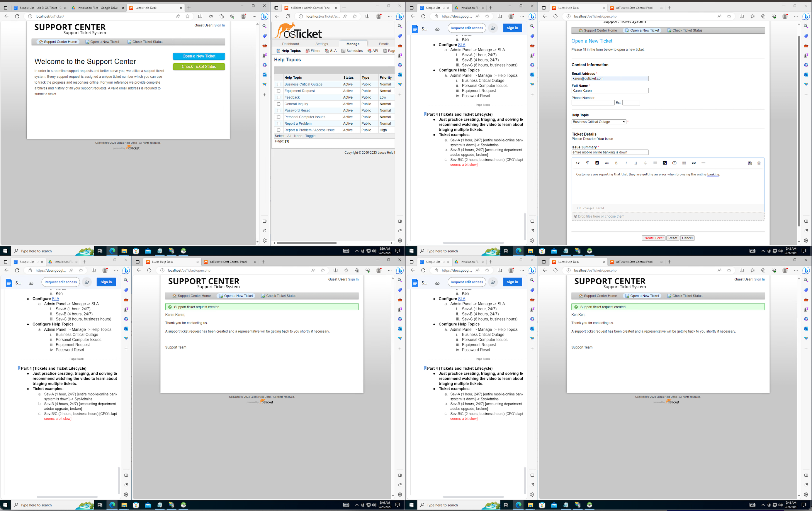Open the Insert Table icon in the editor
The width and height of the screenshot is (812, 511).
684,163
